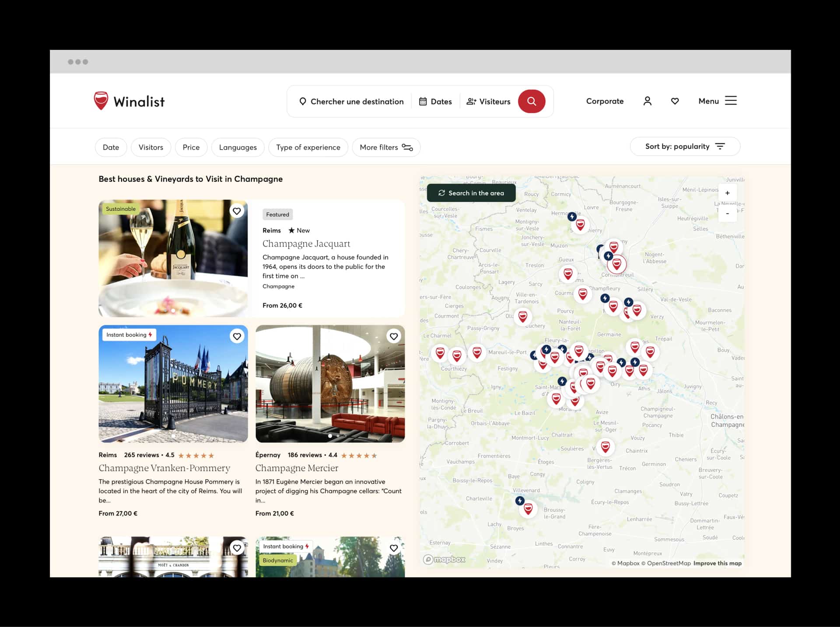Zoom out on the map
The height and width of the screenshot is (627, 840).
[728, 213]
